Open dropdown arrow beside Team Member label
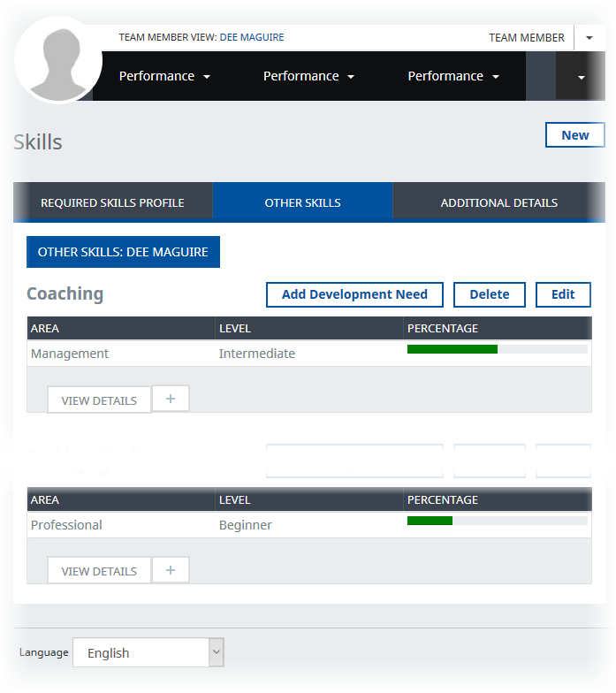 [589, 38]
